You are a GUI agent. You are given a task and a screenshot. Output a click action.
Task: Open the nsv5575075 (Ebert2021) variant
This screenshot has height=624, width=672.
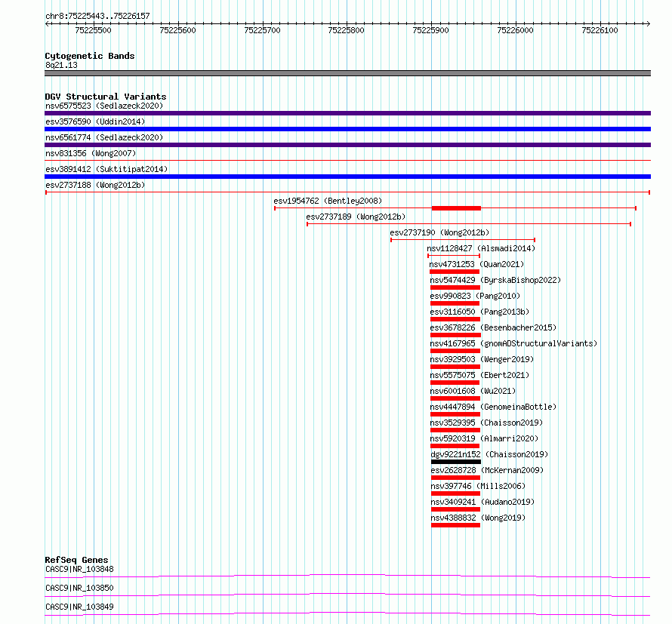point(479,375)
